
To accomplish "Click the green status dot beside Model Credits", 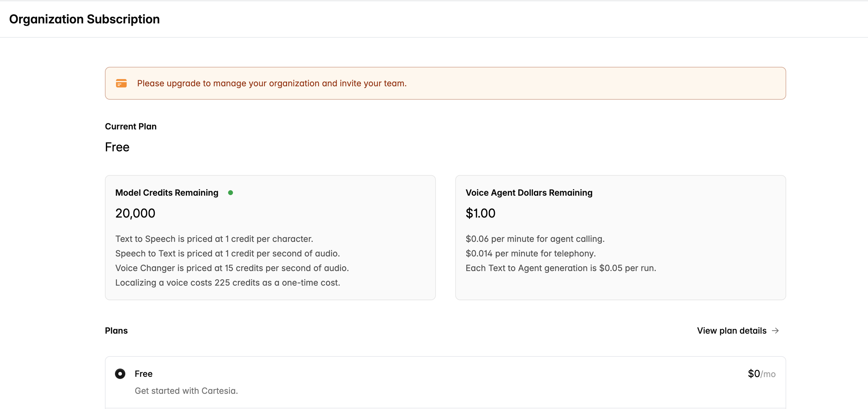I will (231, 193).
